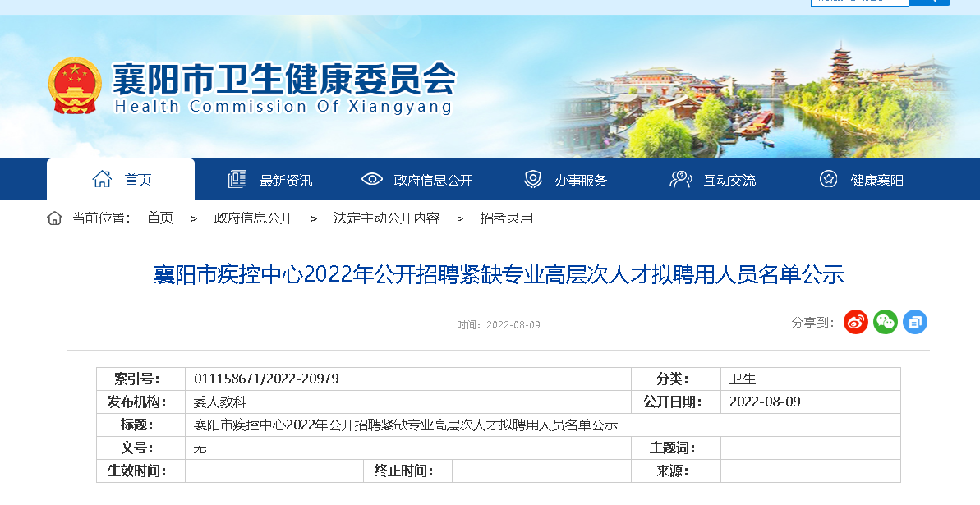
Task: Open the 首页 navigation tab
Action: 121,179
